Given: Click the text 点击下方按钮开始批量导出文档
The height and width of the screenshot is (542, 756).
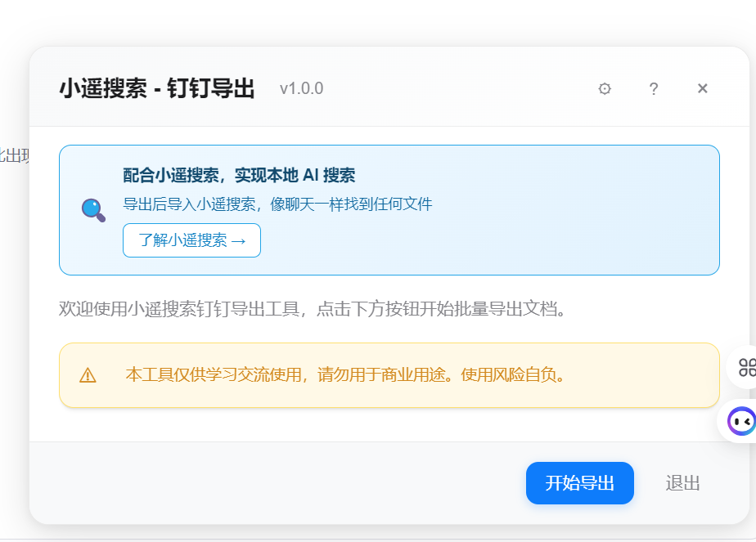Looking at the screenshot, I should click(441, 309).
